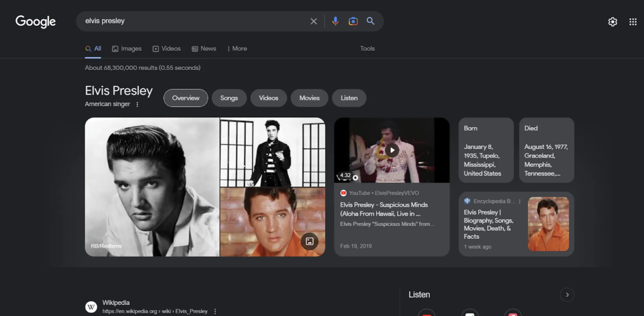644x316 pixels.
Task: Open options dots beside Encyclopedia Britannica
Action: point(520,201)
